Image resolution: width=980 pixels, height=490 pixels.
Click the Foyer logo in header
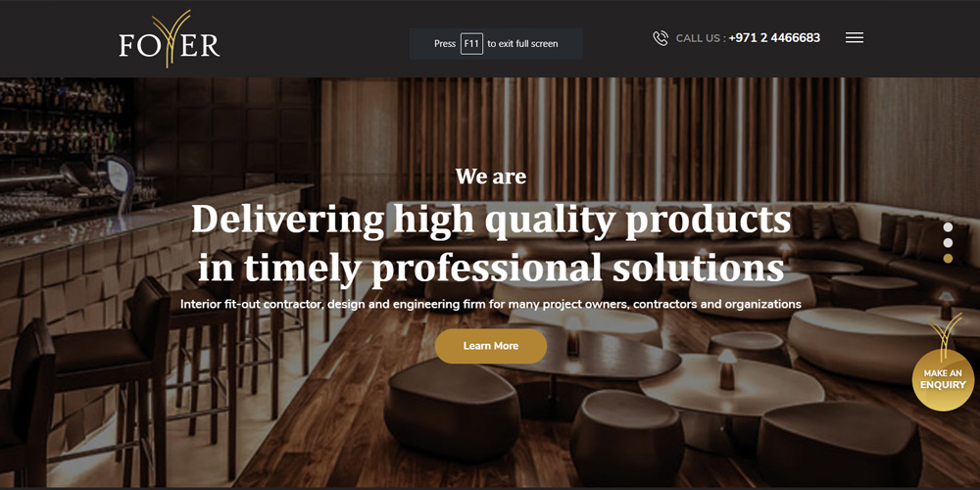(170, 39)
